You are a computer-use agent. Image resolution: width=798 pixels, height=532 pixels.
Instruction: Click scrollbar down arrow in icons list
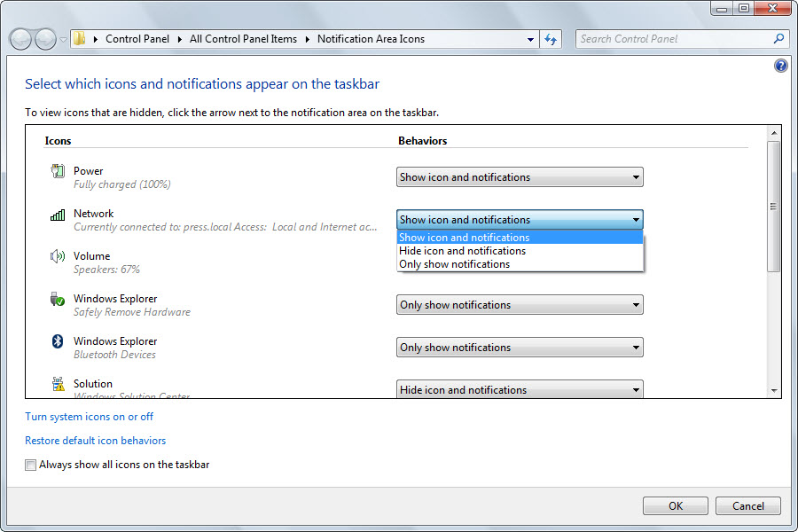(773, 391)
